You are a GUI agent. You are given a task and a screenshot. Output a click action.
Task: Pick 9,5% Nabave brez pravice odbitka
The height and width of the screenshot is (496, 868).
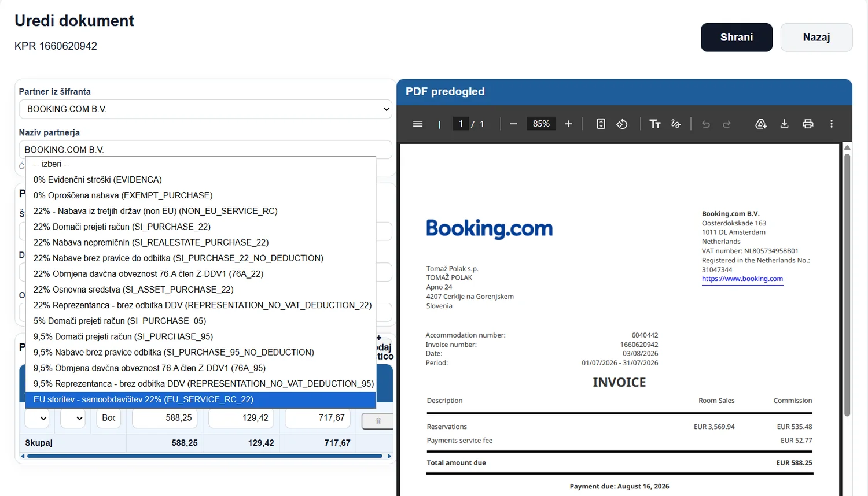[201, 352]
